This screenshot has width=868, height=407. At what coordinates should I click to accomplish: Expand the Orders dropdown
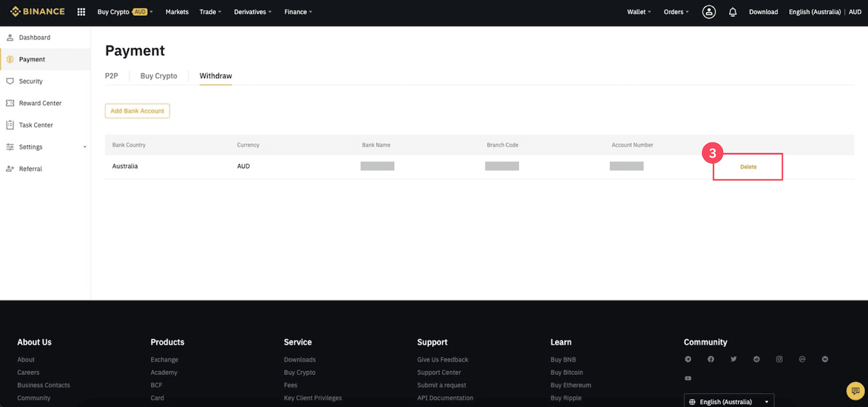pos(676,12)
